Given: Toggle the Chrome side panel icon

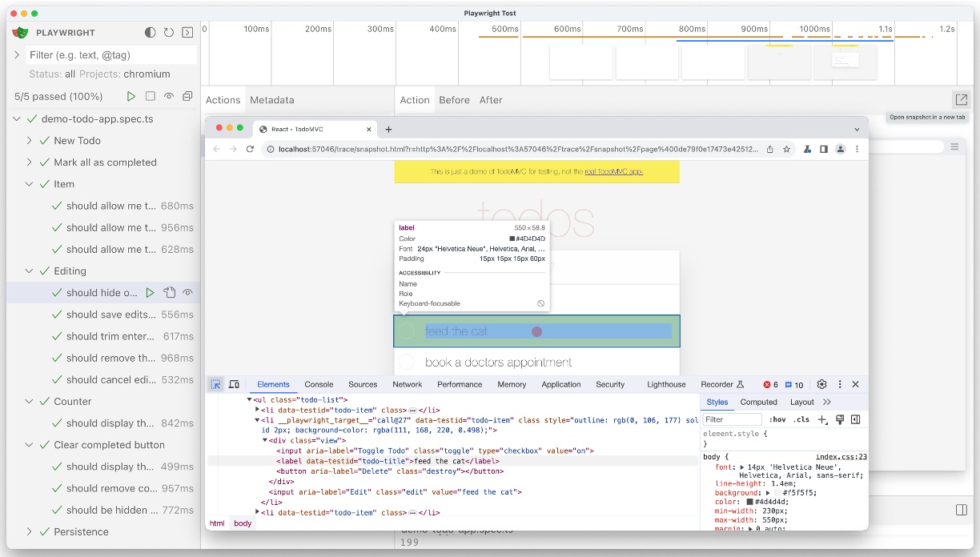Looking at the screenshot, I should (x=824, y=149).
